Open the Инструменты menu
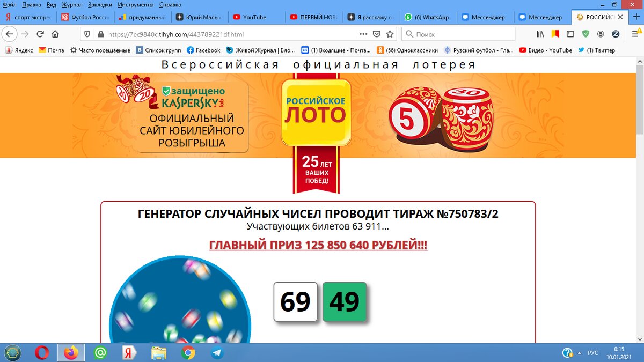Screen dimensions: 644x362 (x=136, y=4)
